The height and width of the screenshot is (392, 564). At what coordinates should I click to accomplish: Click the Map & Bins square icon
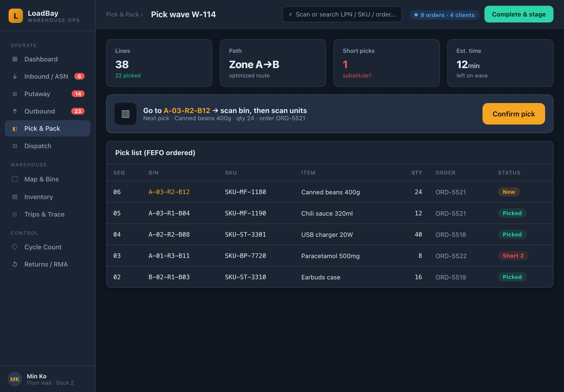tap(15, 179)
